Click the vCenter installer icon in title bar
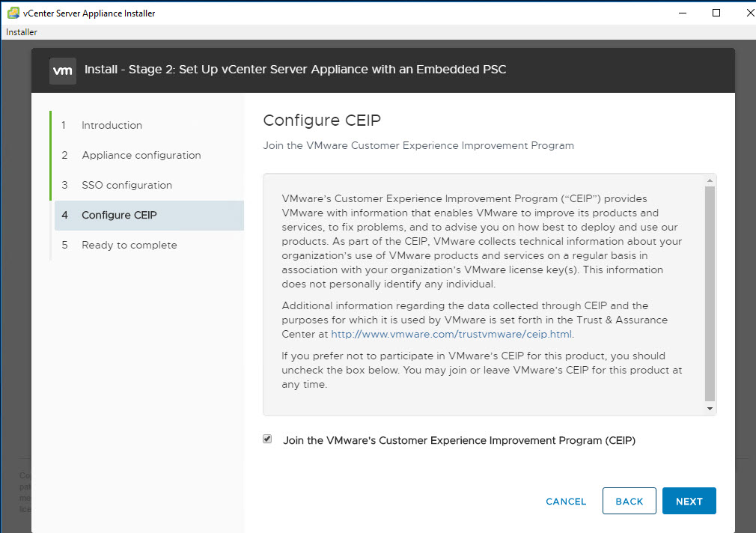This screenshot has height=533, width=756. 13,13
